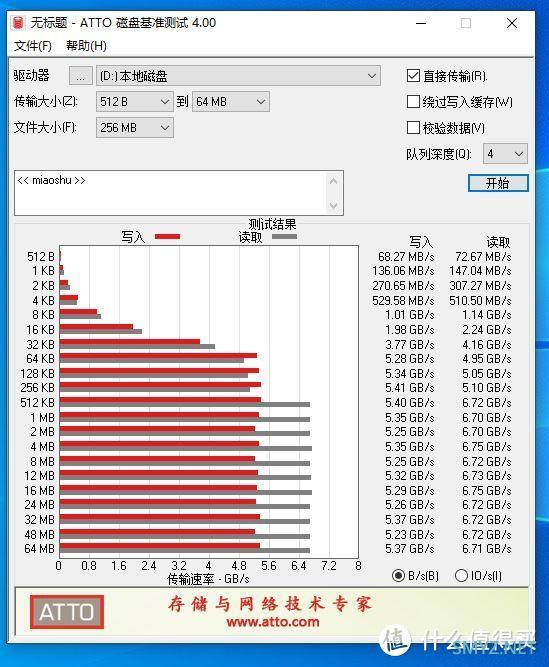
Task: Expand the 64 MB maximum transfer size dropdown
Action: [x=230, y=102]
